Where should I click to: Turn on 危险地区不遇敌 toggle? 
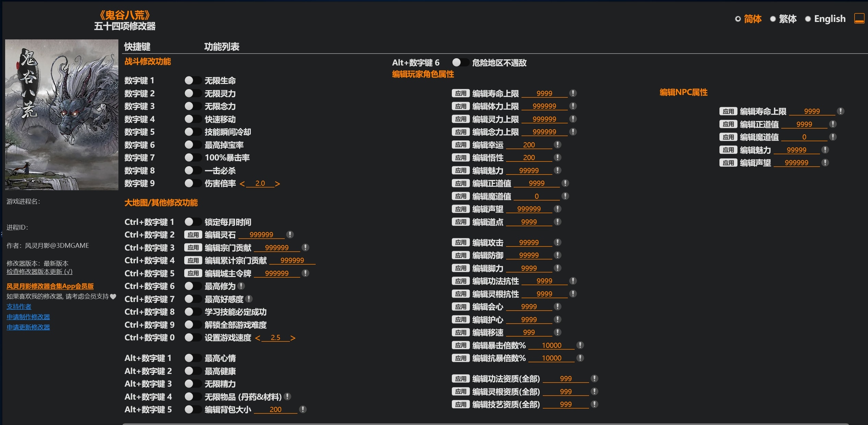460,62
